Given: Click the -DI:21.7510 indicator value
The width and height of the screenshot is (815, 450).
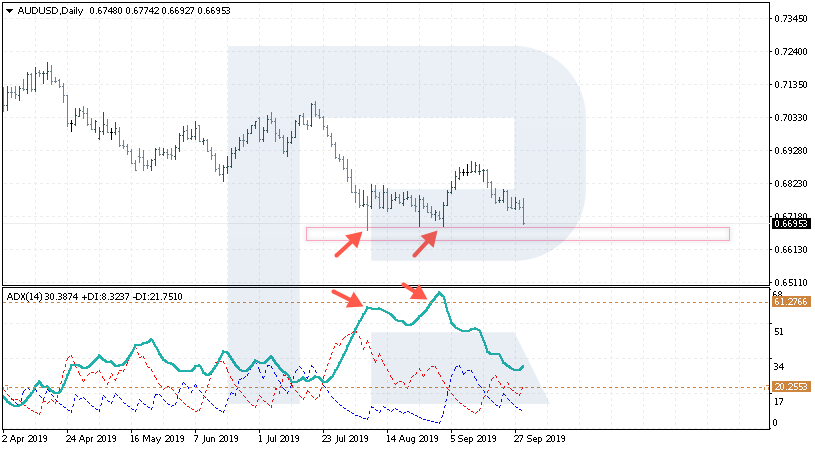Looking at the screenshot, I should click(x=157, y=297).
